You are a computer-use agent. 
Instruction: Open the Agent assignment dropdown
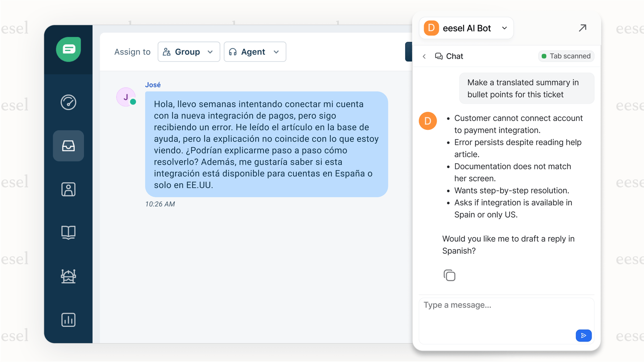(255, 52)
